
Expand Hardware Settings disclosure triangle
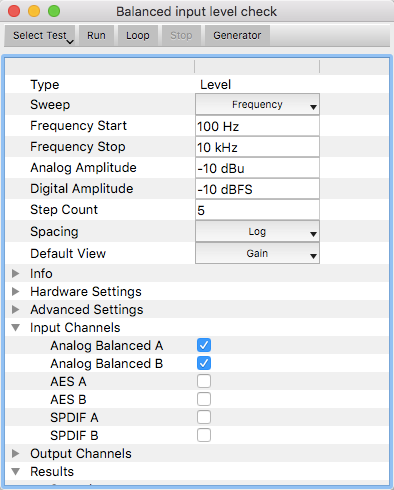[x=15, y=292]
